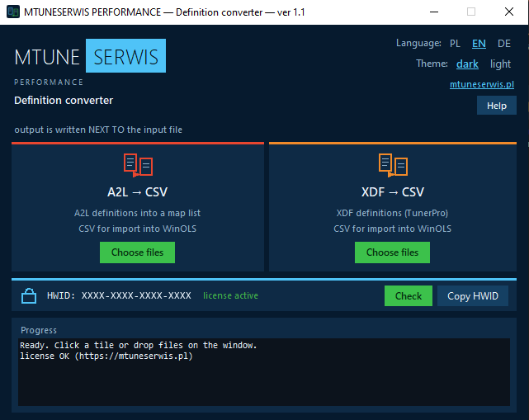Open the Help dialog

[497, 106]
